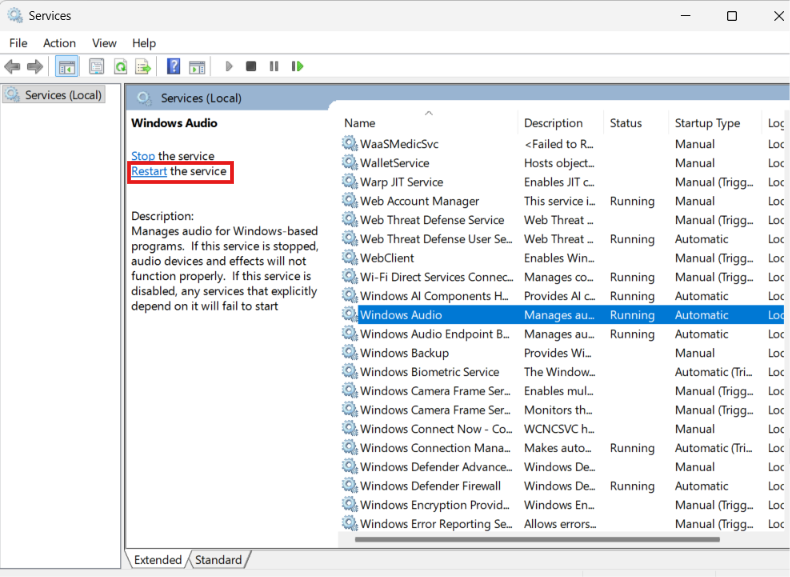Screen dimensions: 790x577
Task: Select Windows Connection Mana... row
Action: pos(562,448)
